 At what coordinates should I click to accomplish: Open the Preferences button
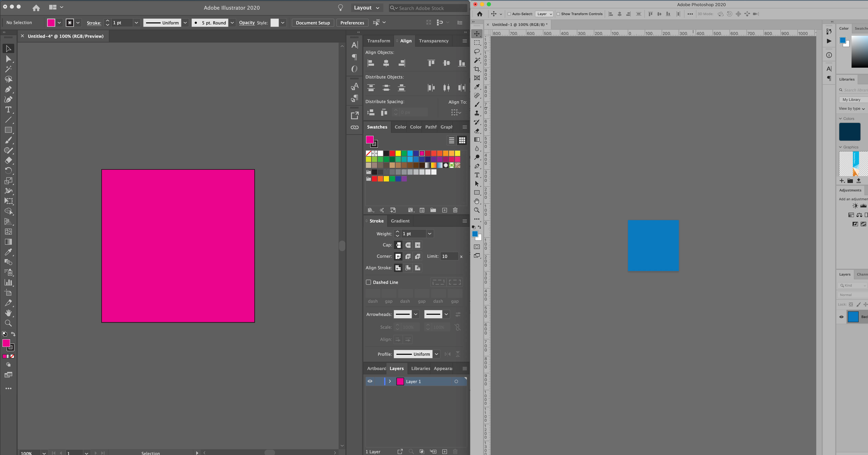[x=352, y=23]
